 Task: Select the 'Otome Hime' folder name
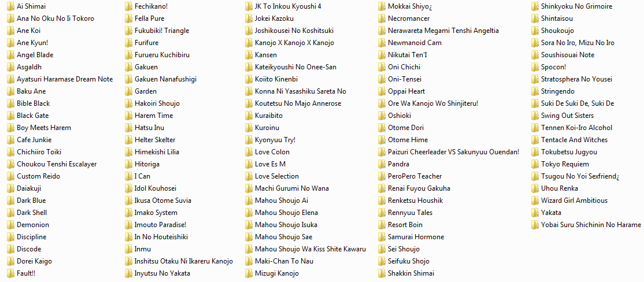pyautogui.click(x=408, y=140)
